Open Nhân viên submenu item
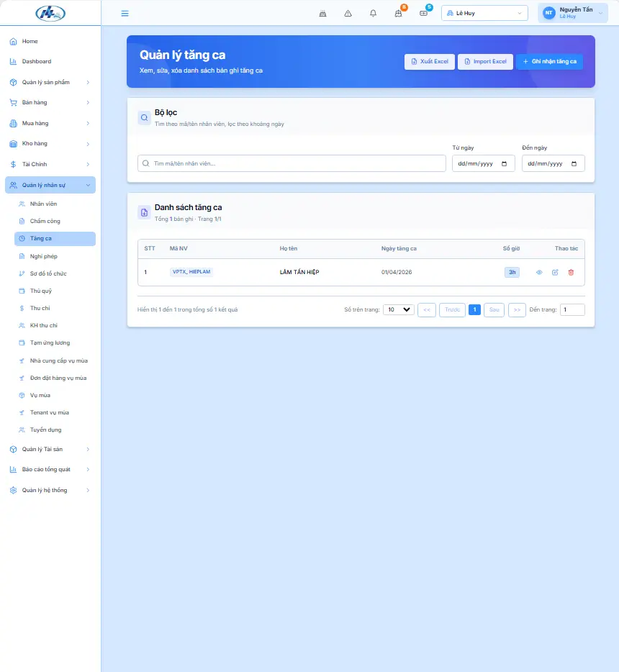This screenshot has height=672, width=619. [x=55, y=204]
